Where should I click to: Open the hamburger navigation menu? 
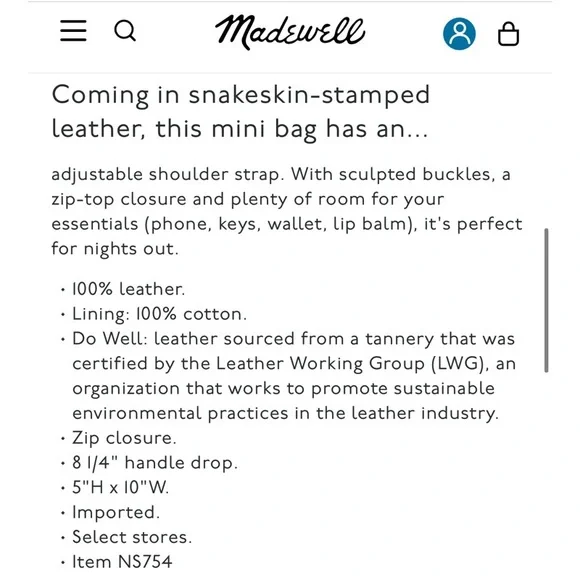coord(73,31)
